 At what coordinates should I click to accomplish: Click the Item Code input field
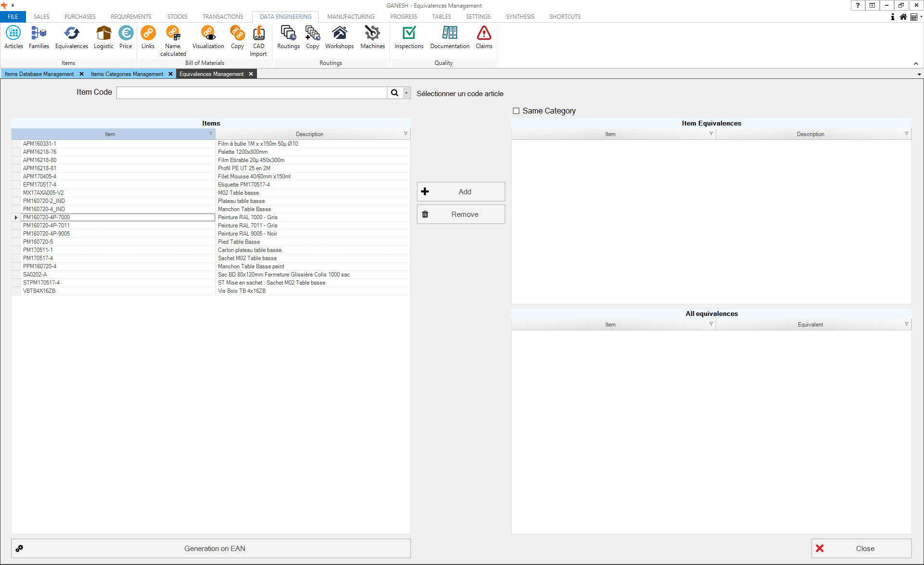pos(251,93)
